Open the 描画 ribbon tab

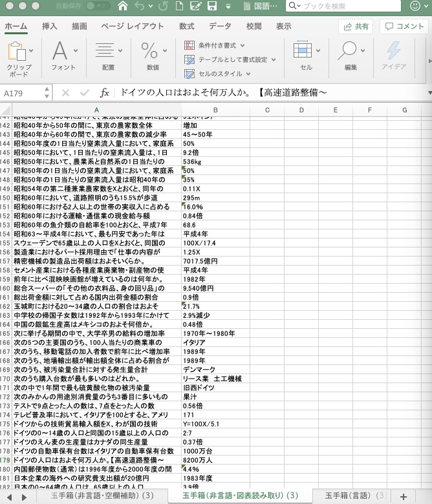79,26
